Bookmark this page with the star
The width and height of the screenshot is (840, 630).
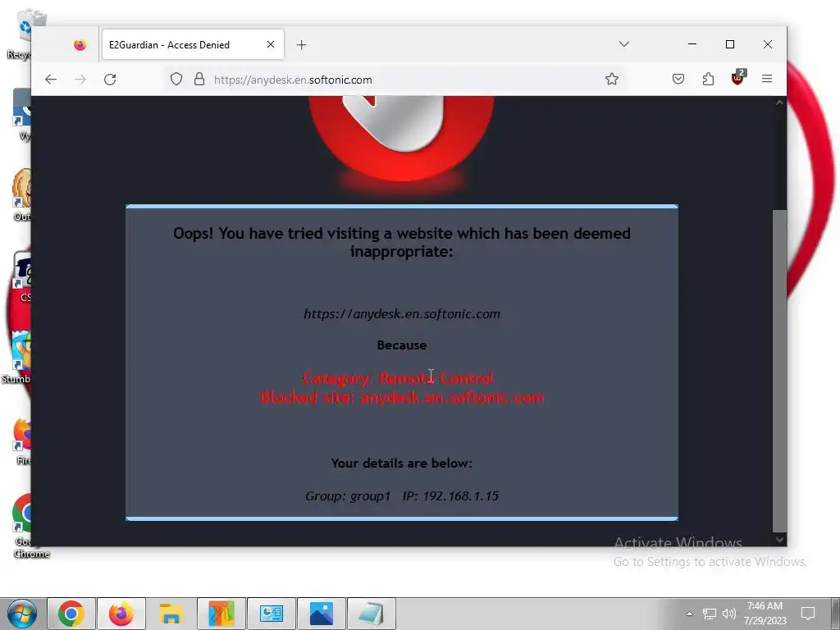pos(612,80)
